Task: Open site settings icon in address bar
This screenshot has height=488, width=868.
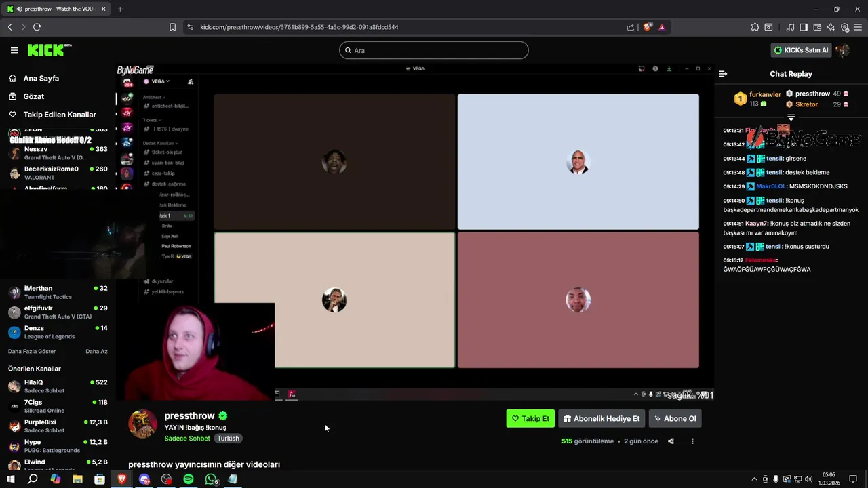Action: click(x=190, y=27)
